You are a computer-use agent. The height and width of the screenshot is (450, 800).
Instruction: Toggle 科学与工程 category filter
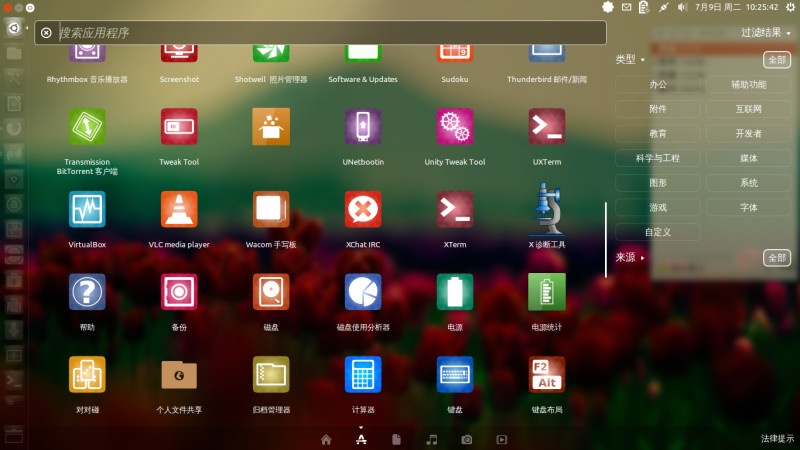658,158
